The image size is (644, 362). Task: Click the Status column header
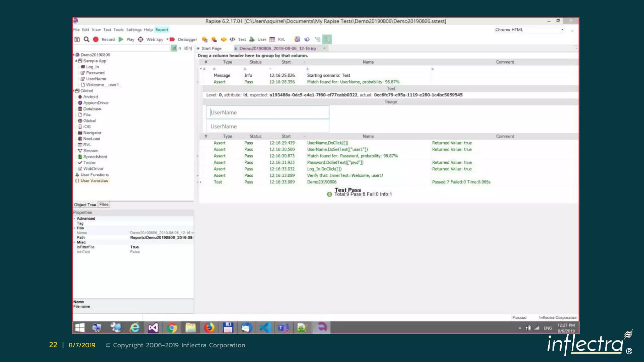(x=255, y=62)
